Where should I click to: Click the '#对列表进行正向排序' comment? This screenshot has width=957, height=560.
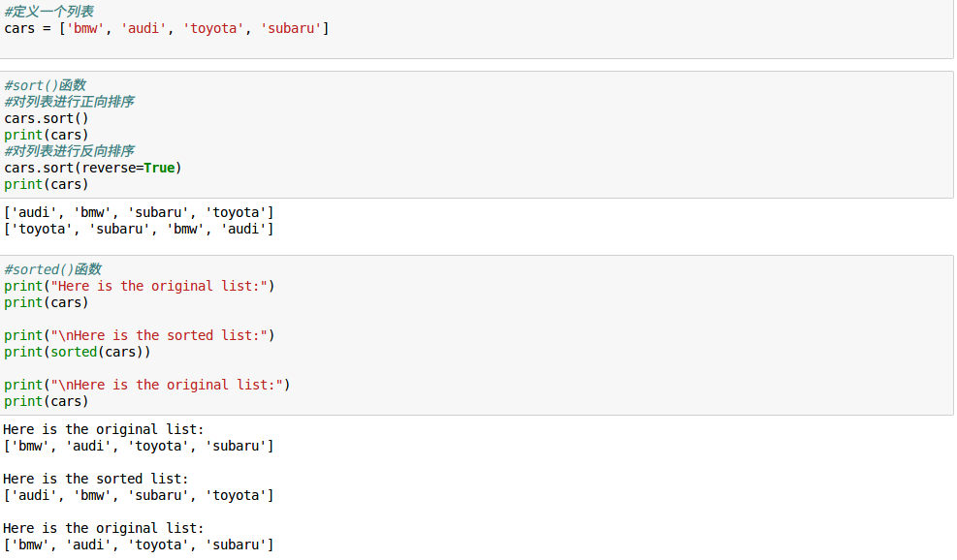click(69, 102)
